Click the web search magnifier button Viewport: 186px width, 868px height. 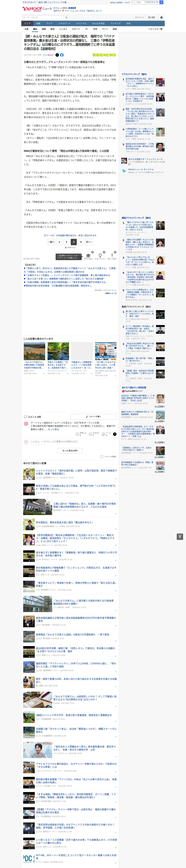point(161,2)
